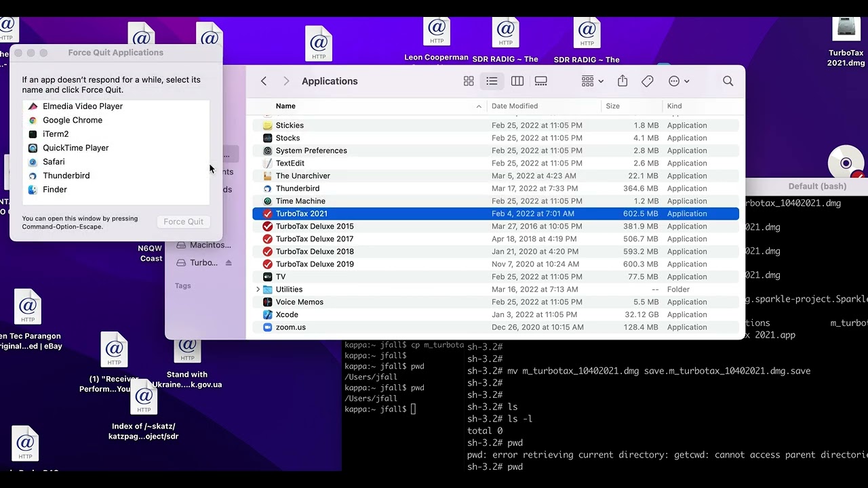Click the Stand with Ukraine desktop shortcut
This screenshot has height=488, width=868.
[x=187, y=365]
